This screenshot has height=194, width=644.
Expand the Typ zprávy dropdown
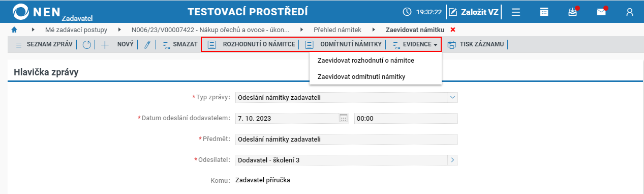tap(452, 97)
